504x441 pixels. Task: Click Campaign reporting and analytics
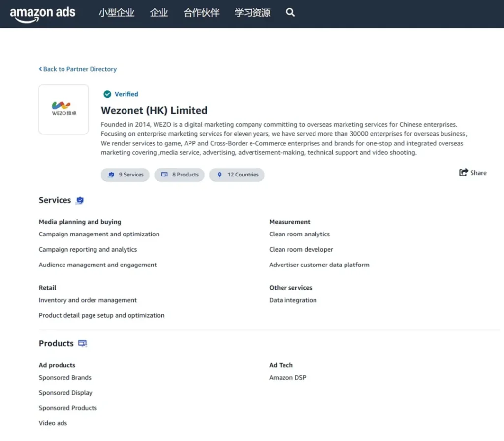(x=88, y=249)
